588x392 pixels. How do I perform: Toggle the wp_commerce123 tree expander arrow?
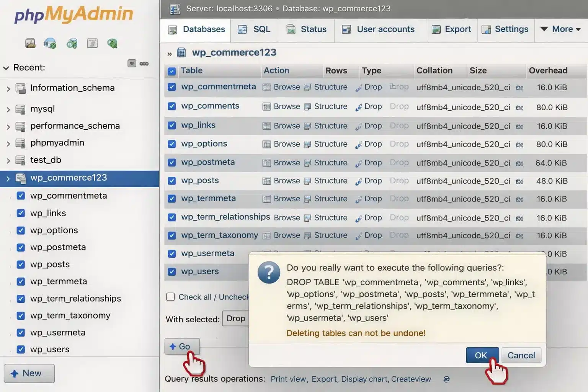point(8,178)
